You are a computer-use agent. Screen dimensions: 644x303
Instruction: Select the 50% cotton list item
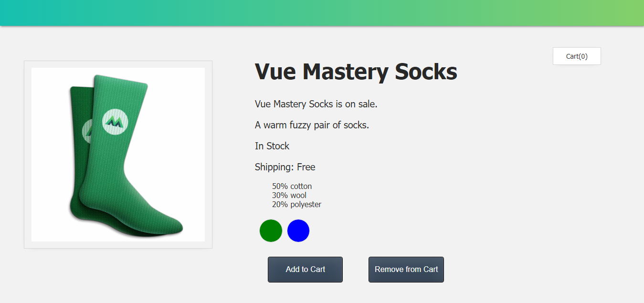pyautogui.click(x=292, y=186)
